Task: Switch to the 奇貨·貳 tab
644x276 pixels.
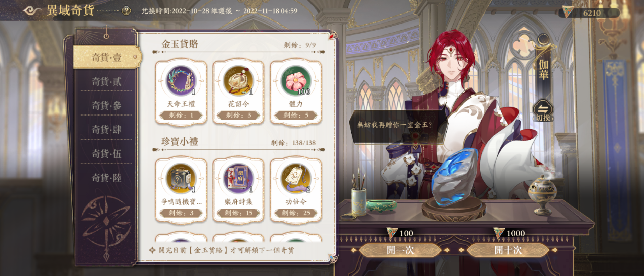Action: point(107,82)
